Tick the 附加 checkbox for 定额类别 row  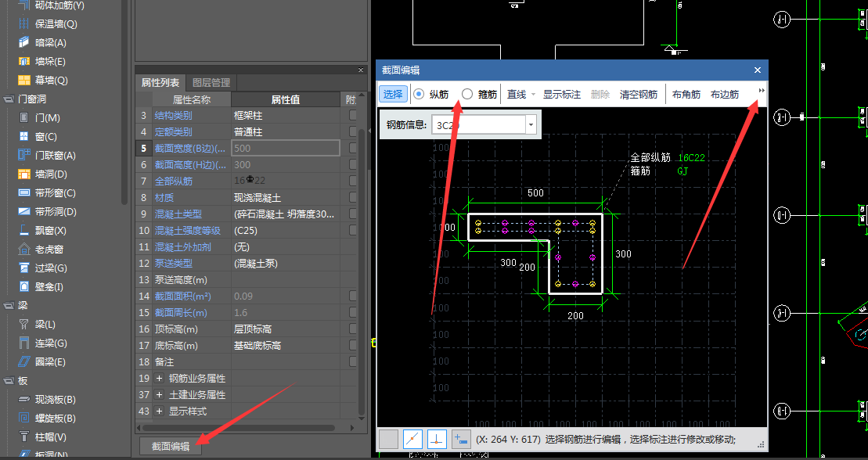coord(353,131)
